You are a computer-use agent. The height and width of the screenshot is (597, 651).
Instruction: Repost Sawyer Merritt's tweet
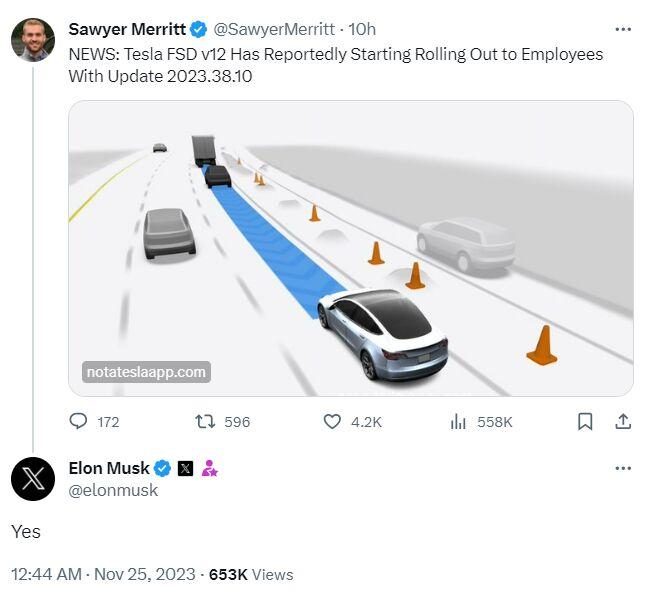(205, 422)
